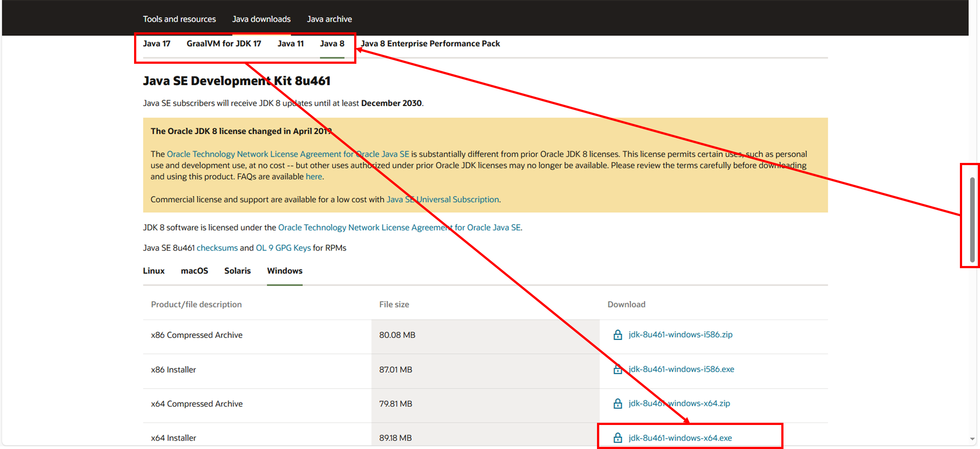Open Java SE Universal Subscription link
This screenshot has width=980, height=449.
click(442, 200)
